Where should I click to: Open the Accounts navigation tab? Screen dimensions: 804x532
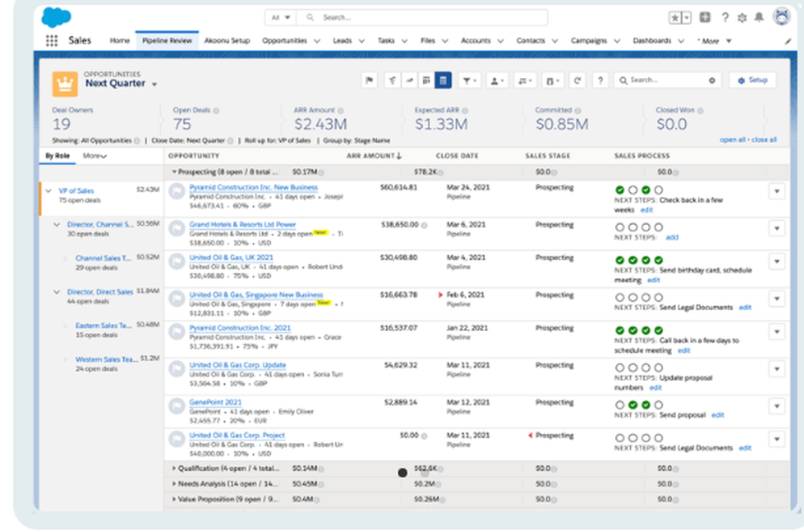[x=476, y=40]
